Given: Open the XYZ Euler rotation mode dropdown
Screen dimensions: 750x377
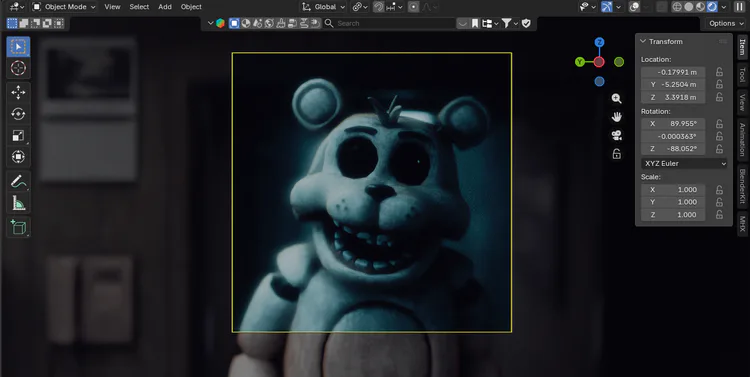Looking at the screenshot, I should click(x=684, y=164).
